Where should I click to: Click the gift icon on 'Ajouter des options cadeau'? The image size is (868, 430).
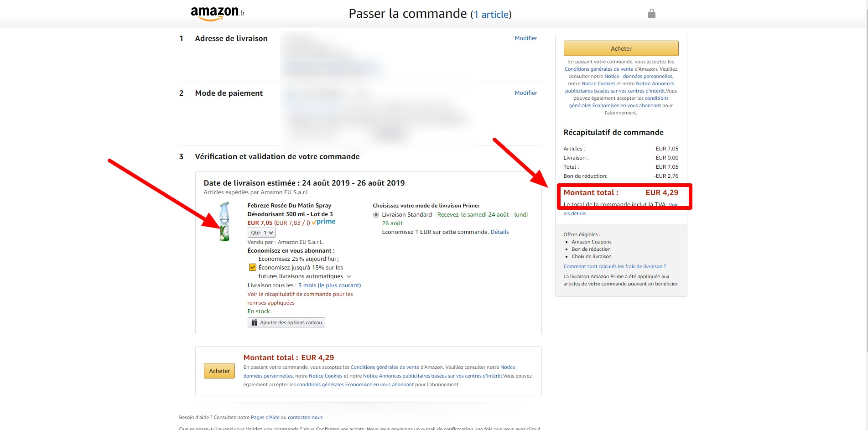254,322
